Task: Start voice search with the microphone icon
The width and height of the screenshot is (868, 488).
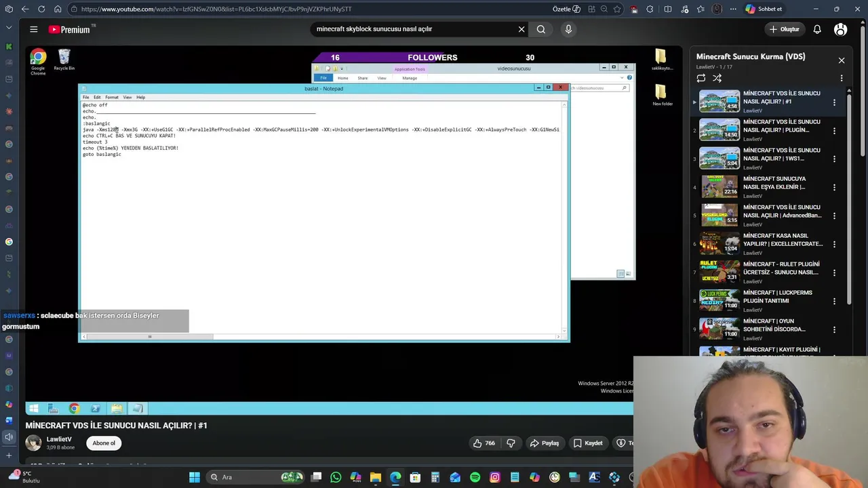Action: 568,29
